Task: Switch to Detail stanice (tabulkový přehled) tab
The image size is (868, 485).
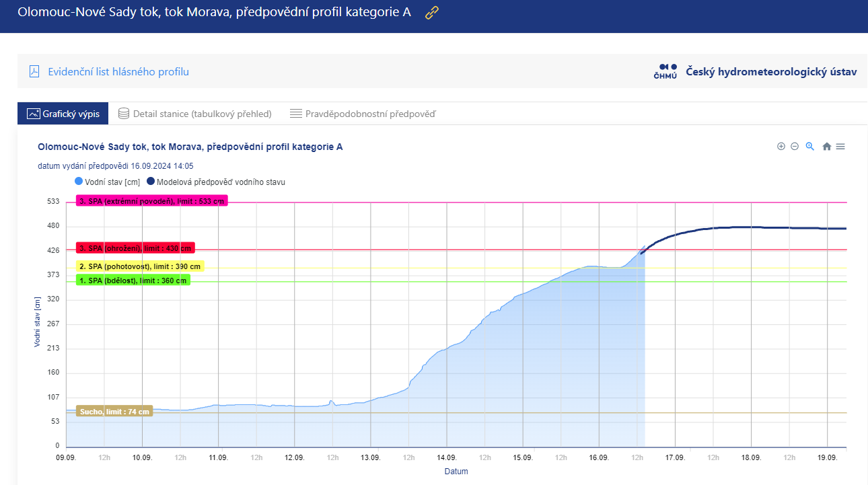Action: 195,114
